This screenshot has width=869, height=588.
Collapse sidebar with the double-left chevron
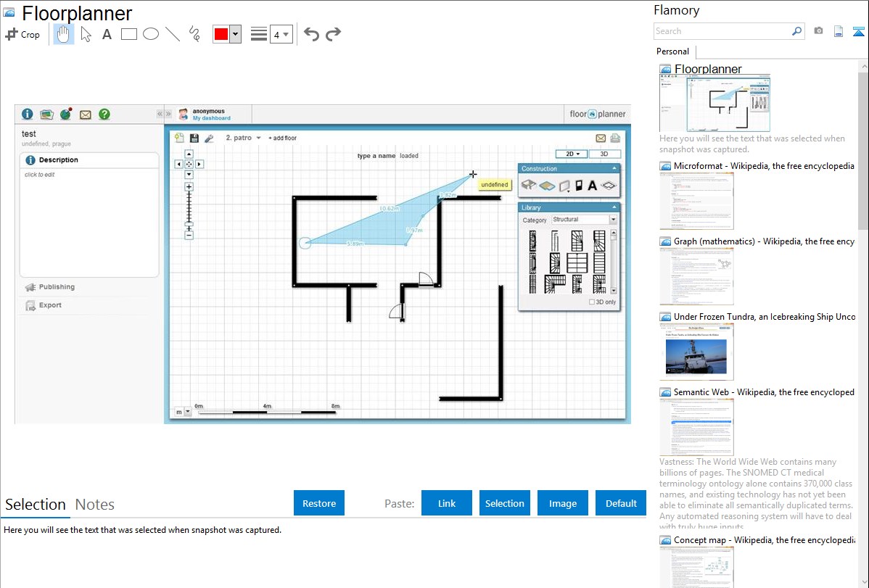point(160,114)
